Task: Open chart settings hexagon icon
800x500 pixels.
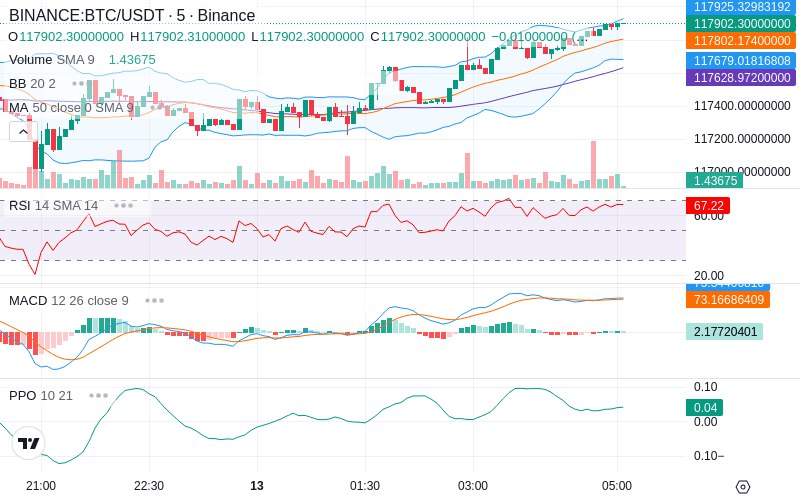Action: (743, 487)
